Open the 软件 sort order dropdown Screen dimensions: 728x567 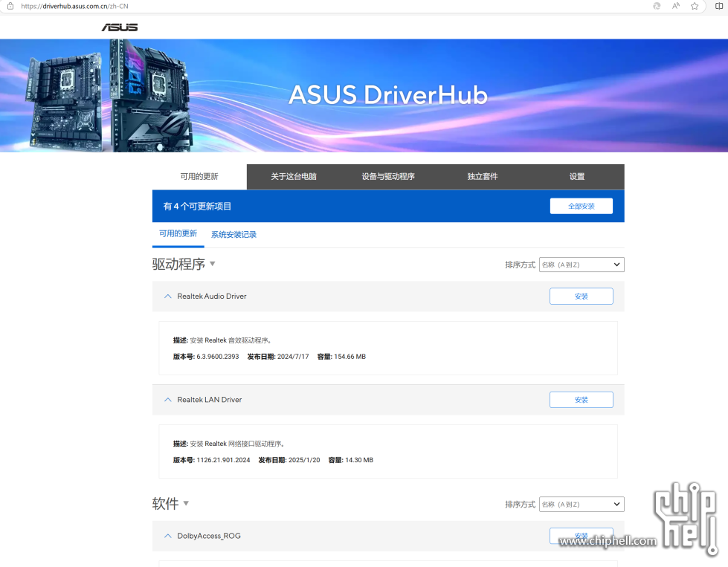click(582, 505)
